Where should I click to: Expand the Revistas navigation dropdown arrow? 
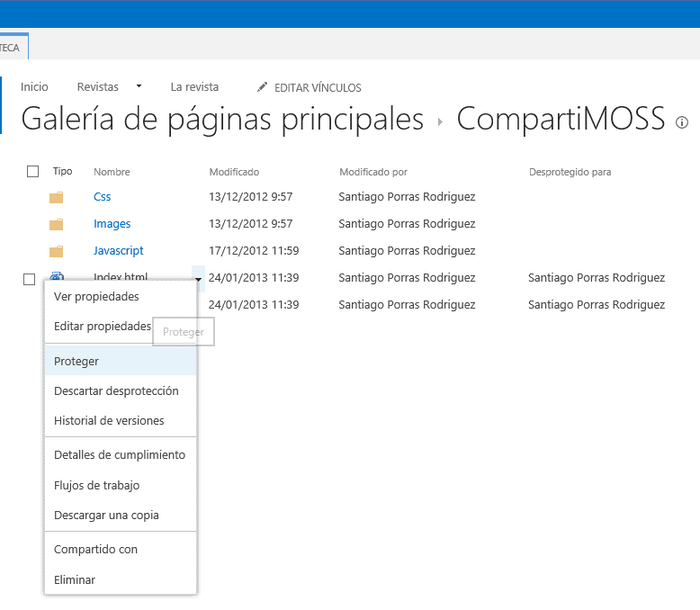(139, 86)
